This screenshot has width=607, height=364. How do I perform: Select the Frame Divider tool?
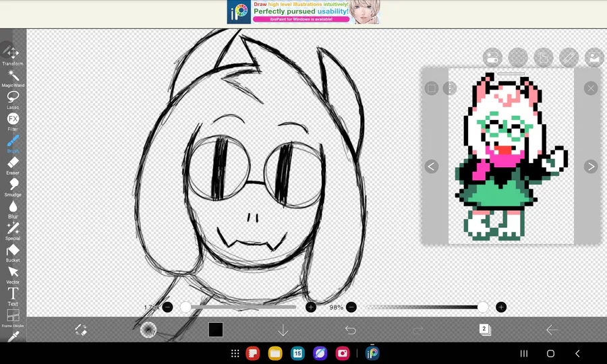pyautogui.click(x=13, y=318)
